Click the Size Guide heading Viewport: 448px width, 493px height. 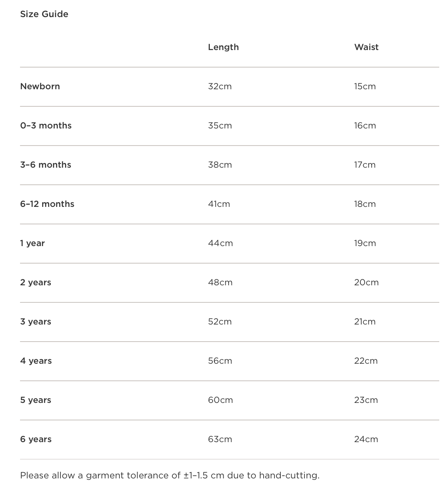pyautogui.click(x=44, y=14)
